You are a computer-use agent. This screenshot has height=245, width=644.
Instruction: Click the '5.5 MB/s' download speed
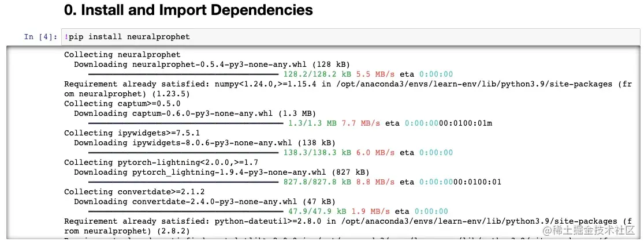point(375,74)
